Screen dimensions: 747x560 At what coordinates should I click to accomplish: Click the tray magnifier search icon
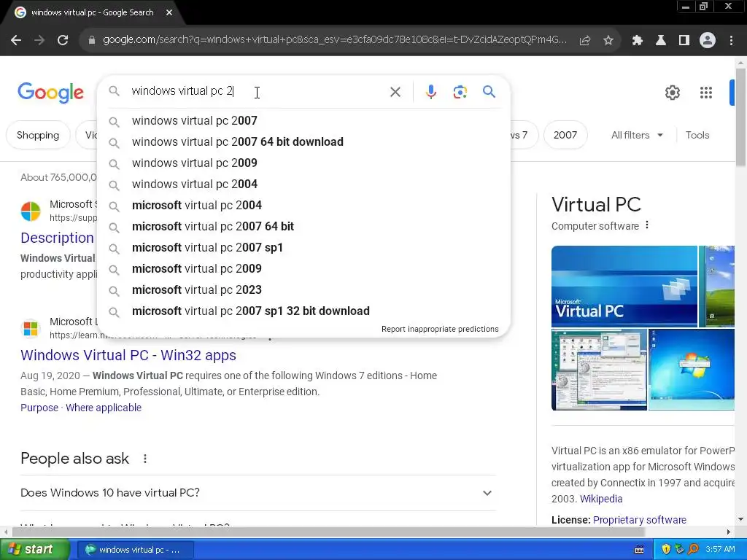[693, 549]
